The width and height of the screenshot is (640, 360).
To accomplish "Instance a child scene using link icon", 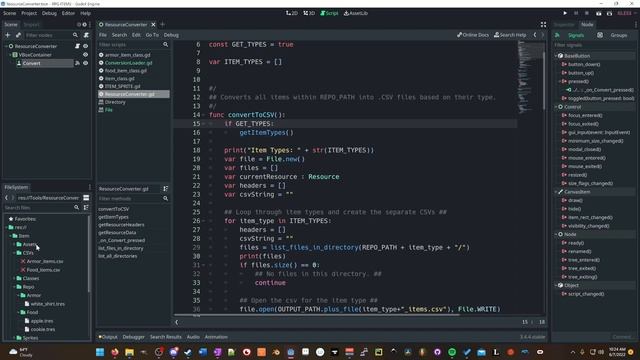I will click(18, 35).
